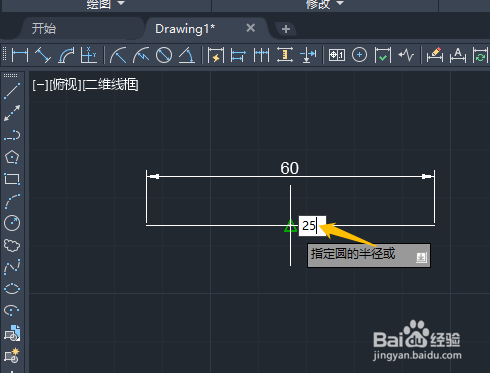Select the Inspection dimension tool
Viewport: 490px width, 373px height.
coord(383,55)
